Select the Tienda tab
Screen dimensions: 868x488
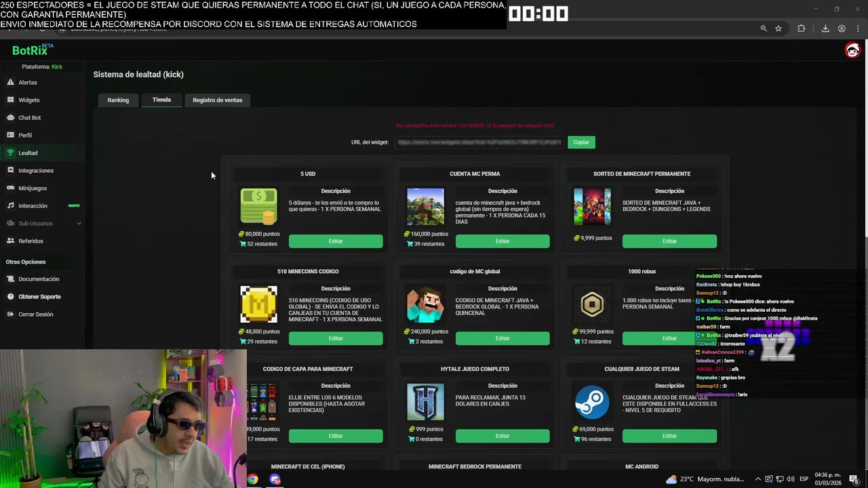(x=161, y=100)
